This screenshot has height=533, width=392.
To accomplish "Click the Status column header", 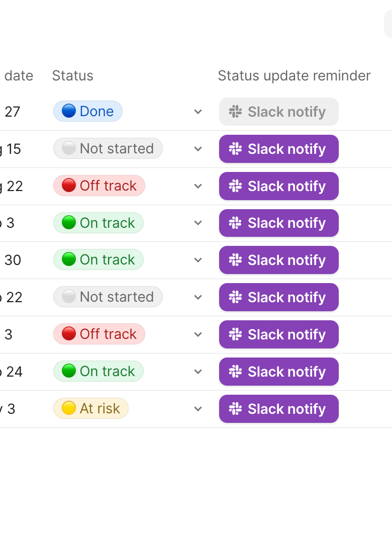I will (x=73, y=76).
